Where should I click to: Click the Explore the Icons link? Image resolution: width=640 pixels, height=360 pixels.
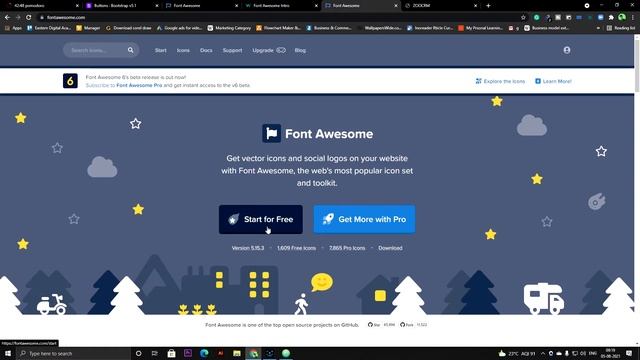[x=500, y=81]
